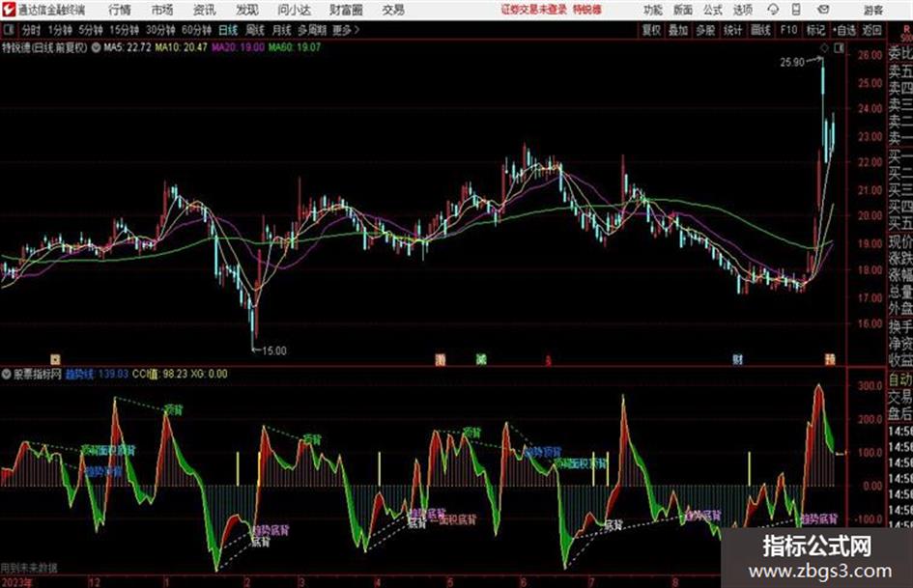Click the MA10: 20.47 indicator value
Image resolution: width=913 pixels, height=588 pixels.
click(181, 47)
